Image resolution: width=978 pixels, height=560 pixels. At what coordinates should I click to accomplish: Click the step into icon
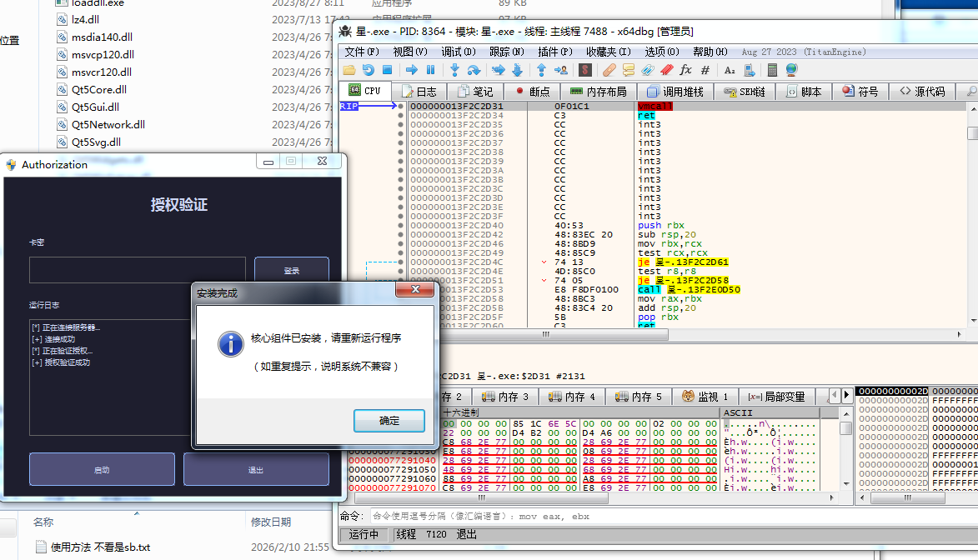pos(454,70)
